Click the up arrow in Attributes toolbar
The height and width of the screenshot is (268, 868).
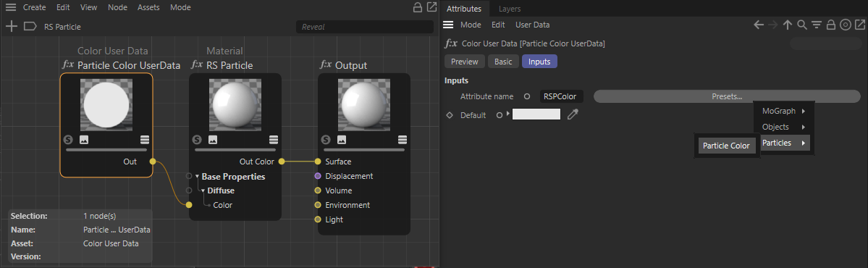[x=788, y=25]
